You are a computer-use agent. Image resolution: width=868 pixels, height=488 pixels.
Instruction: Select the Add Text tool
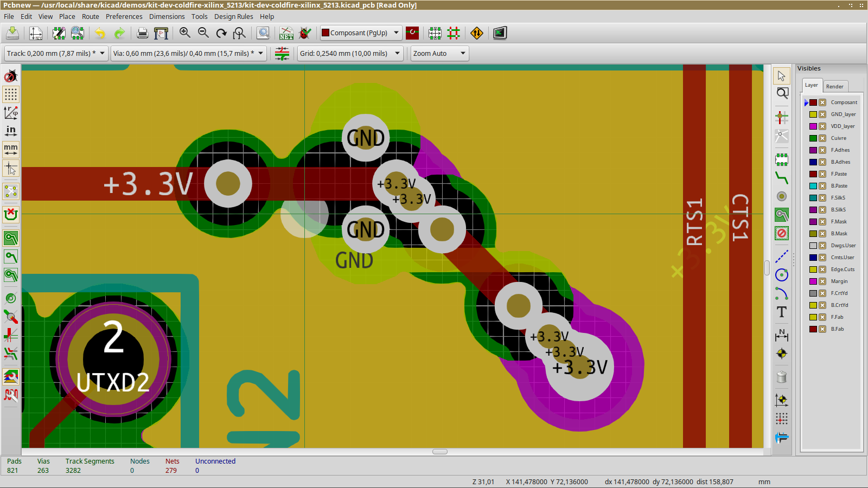pos(781,312)
